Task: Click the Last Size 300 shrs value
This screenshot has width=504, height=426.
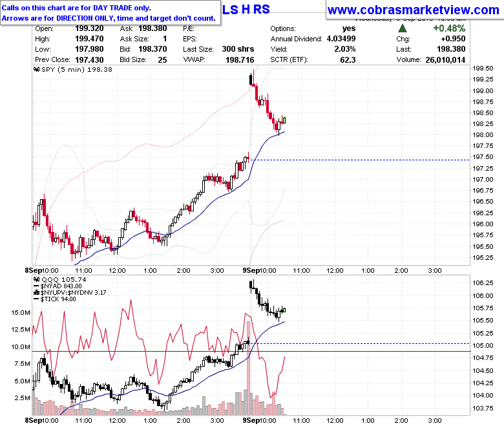Action: [x=238, y=49]
